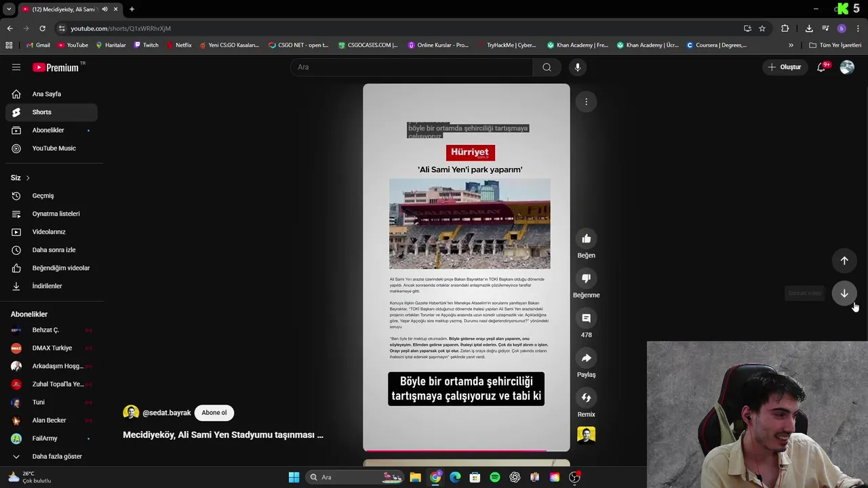Open the sound source thumbnail below Remix
The height and width of the screenshot is (488, 868).
coord(586,435)
